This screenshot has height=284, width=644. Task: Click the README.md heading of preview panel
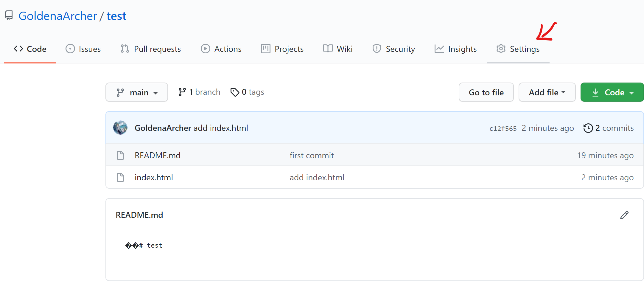click(139, 215)
